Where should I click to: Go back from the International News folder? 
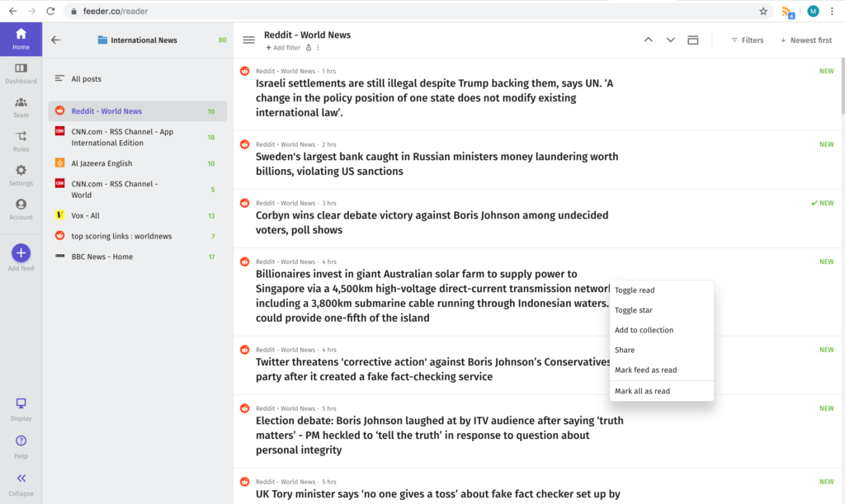click(x=56, y=40)
